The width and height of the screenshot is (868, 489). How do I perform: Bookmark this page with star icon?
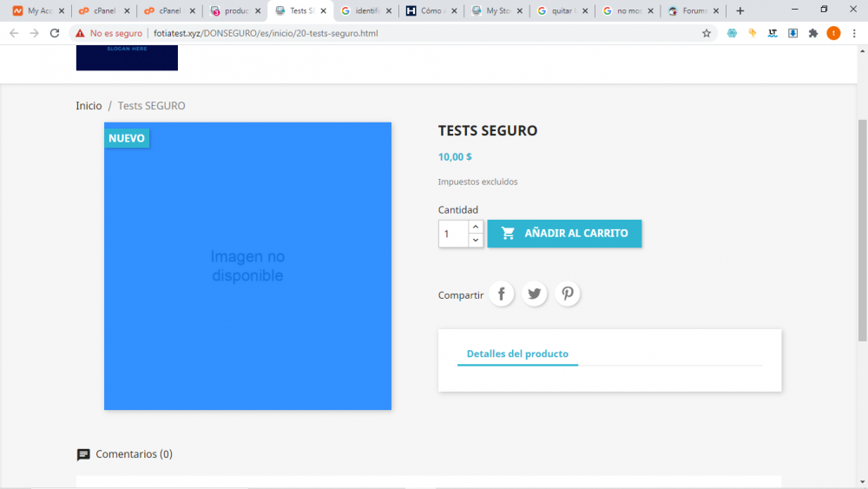(707, 33)
